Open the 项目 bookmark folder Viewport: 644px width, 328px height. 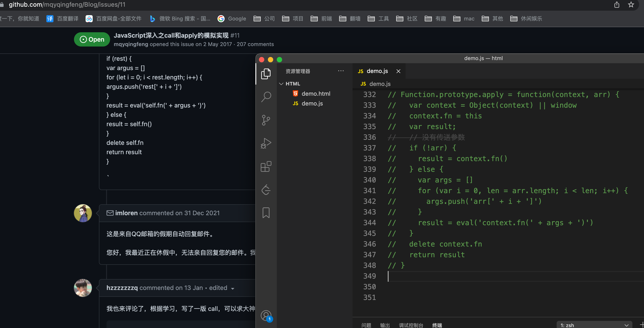[x=293, y=19]
